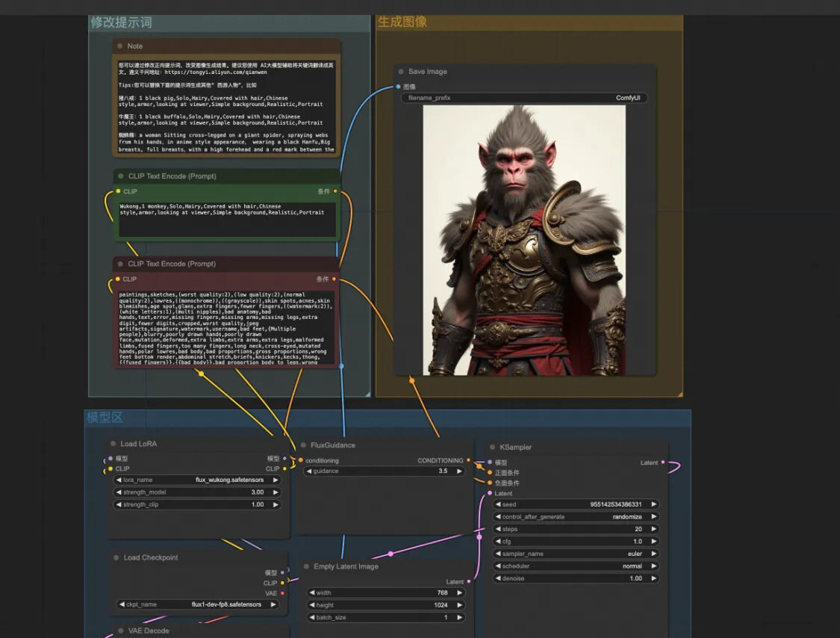
Task: Click the Wukong positive prompt text box
Action: click(x=228, y=219)
